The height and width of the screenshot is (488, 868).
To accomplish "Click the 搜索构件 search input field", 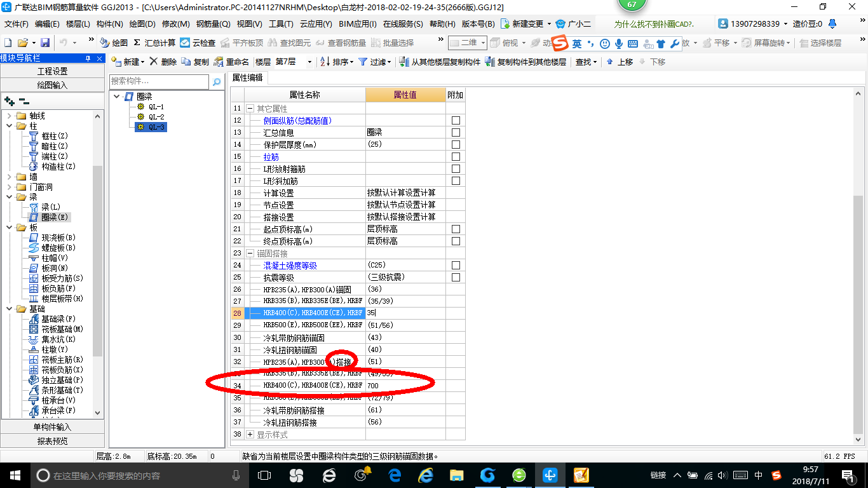I will [x=159, y=82].
